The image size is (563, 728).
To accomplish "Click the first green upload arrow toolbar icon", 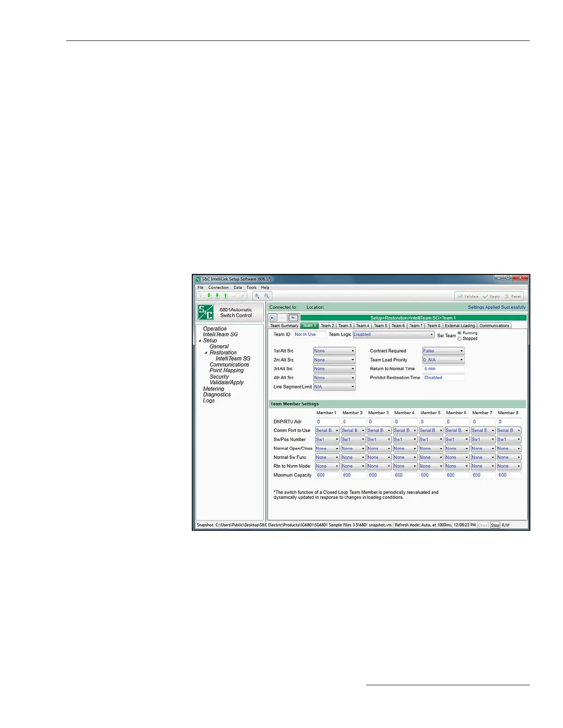I will [201, 296].
